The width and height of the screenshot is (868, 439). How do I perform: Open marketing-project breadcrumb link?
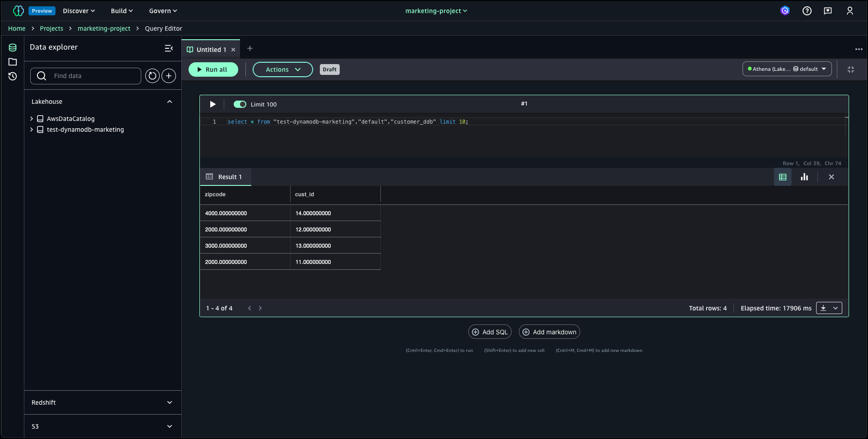[x=104, y=28]
